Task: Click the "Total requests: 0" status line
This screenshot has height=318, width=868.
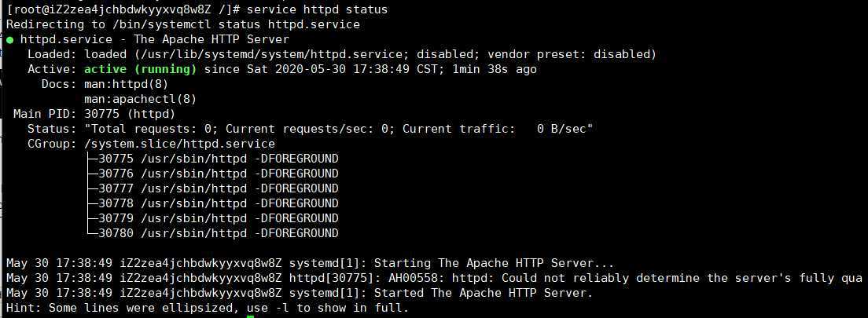Action: point(339,129)
